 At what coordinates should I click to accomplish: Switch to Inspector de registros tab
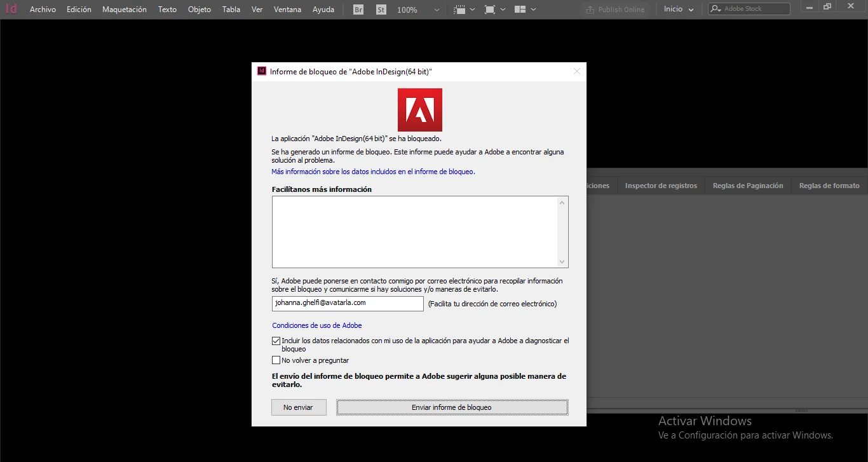(661, 186)
